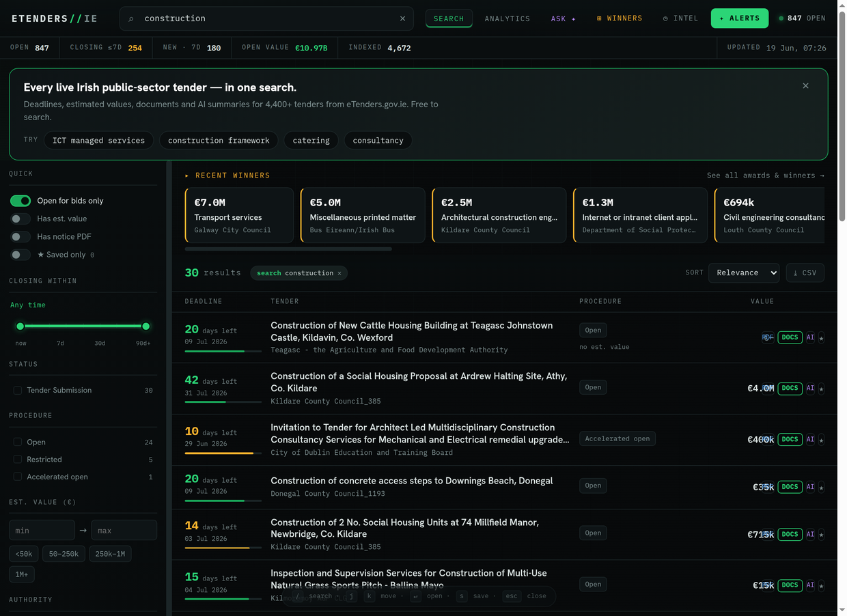Open 'Construction of concrete access steps' tender title
This screenshot has height=616, width=847.
[x=412, y=481]
